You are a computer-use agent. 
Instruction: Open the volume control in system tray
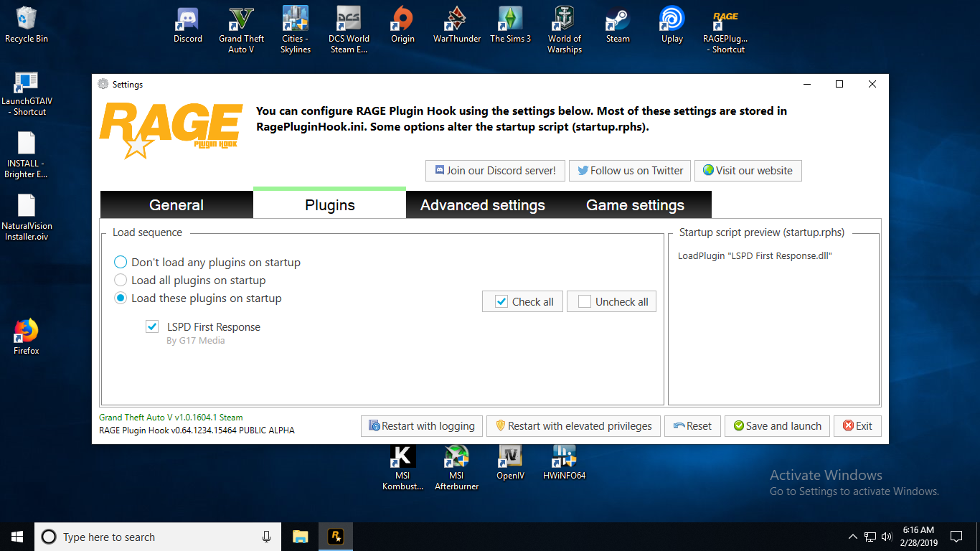886,537
